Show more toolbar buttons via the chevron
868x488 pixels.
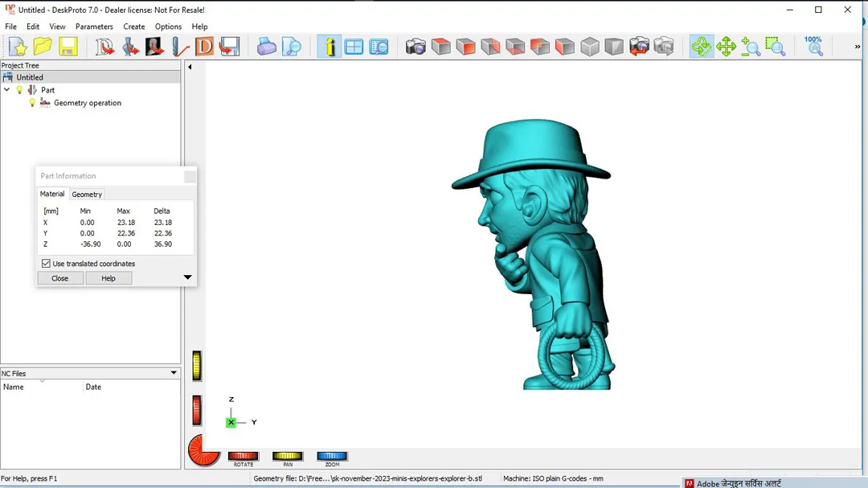858,47
